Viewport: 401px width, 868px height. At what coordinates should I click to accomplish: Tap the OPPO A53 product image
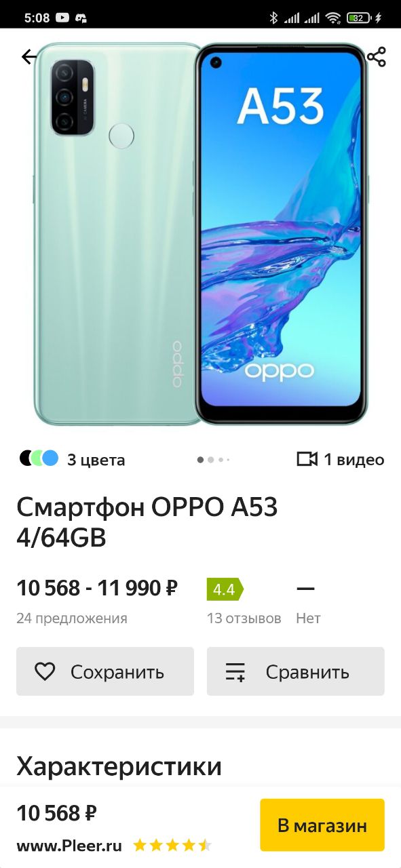[201, 234]
